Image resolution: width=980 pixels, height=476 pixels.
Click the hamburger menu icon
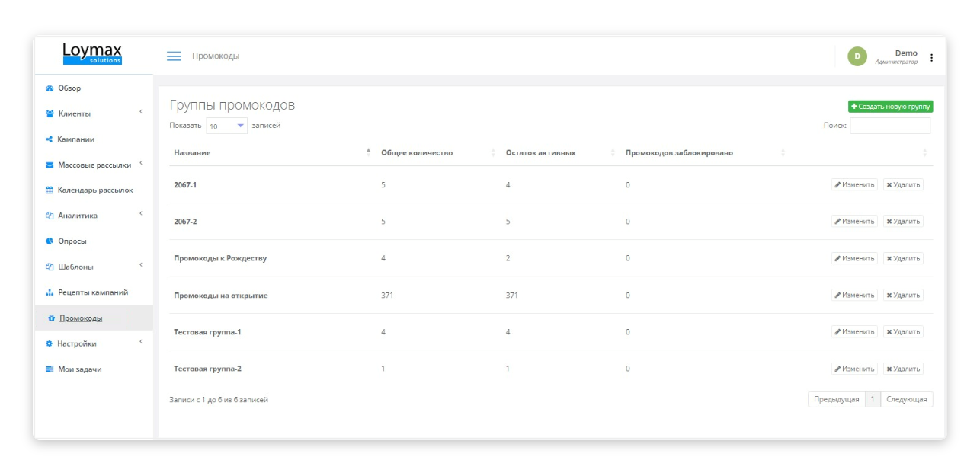coord(174,56)
